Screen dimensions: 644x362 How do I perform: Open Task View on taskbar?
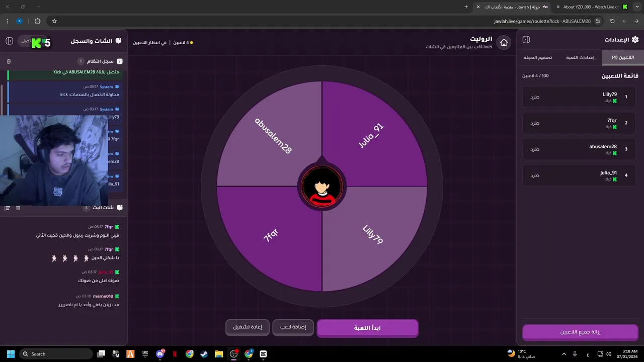pyautogui.click(x=101, y=354)
